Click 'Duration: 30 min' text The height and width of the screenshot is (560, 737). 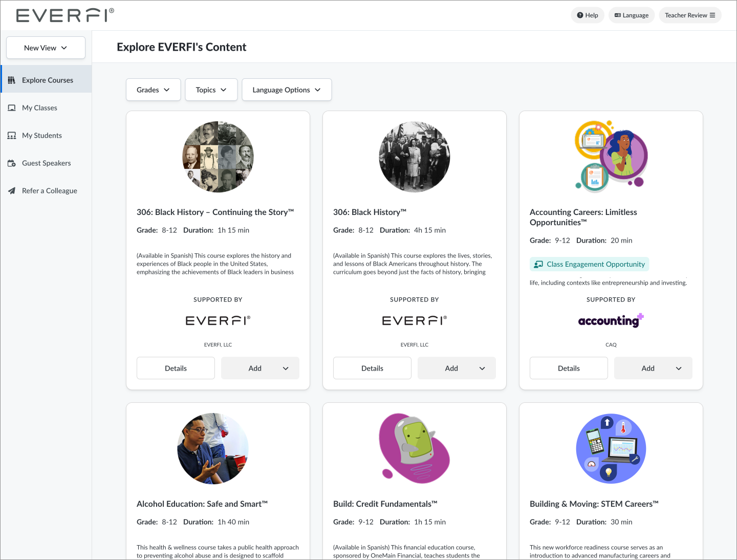click(x=604, y=522)
